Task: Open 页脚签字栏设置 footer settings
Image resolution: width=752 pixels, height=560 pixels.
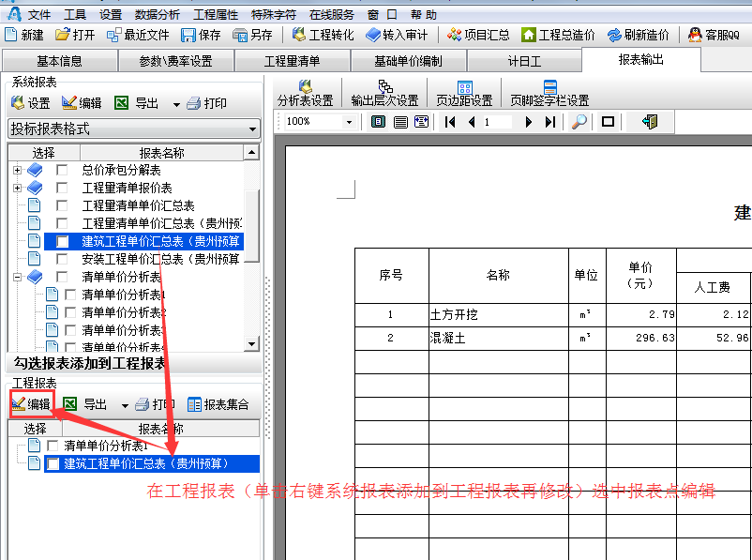Action: (549, 94)
